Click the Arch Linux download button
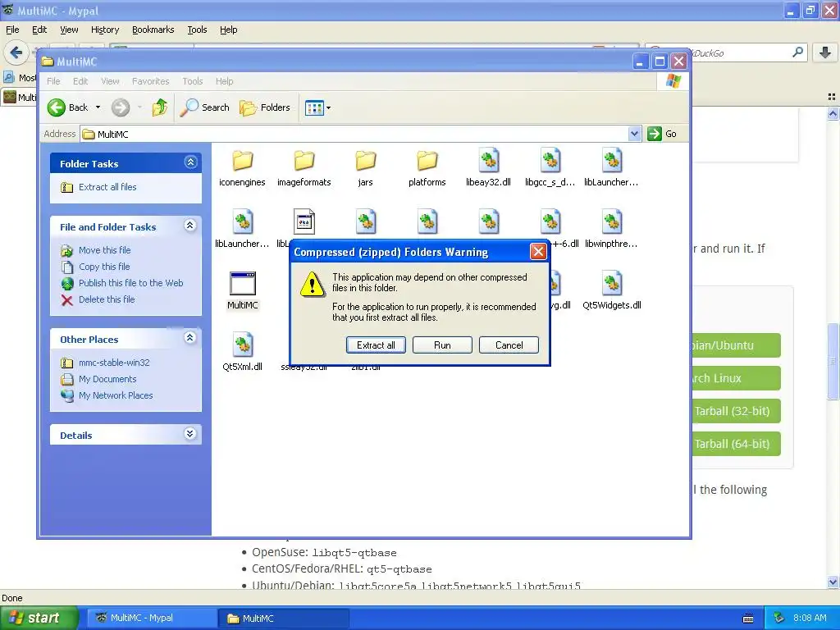Viewport: 840px width, 630px height. click(x=736, y=378)
